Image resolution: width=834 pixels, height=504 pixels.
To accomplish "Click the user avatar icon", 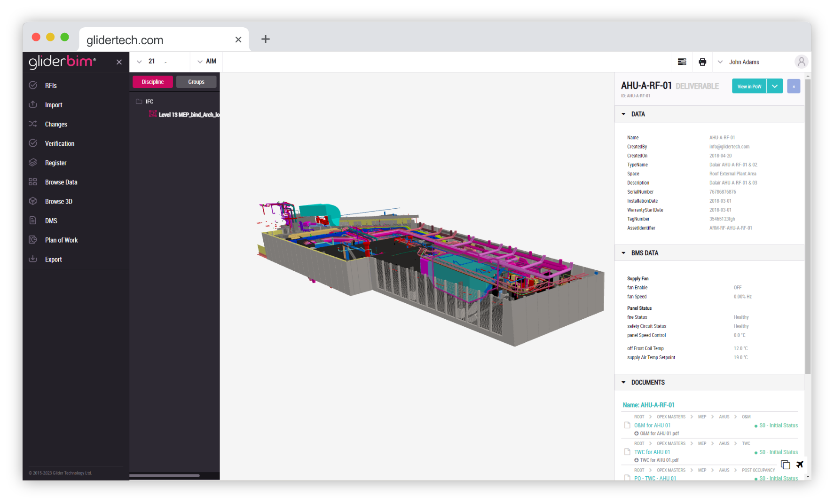I will [x=801, y=62].
